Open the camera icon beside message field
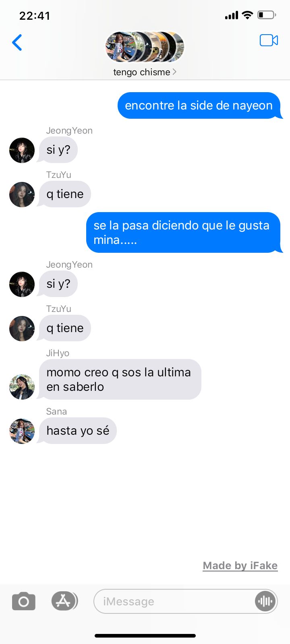Image resolution: width=290 pixels, height=644 pixels. [x=24, y=601]
